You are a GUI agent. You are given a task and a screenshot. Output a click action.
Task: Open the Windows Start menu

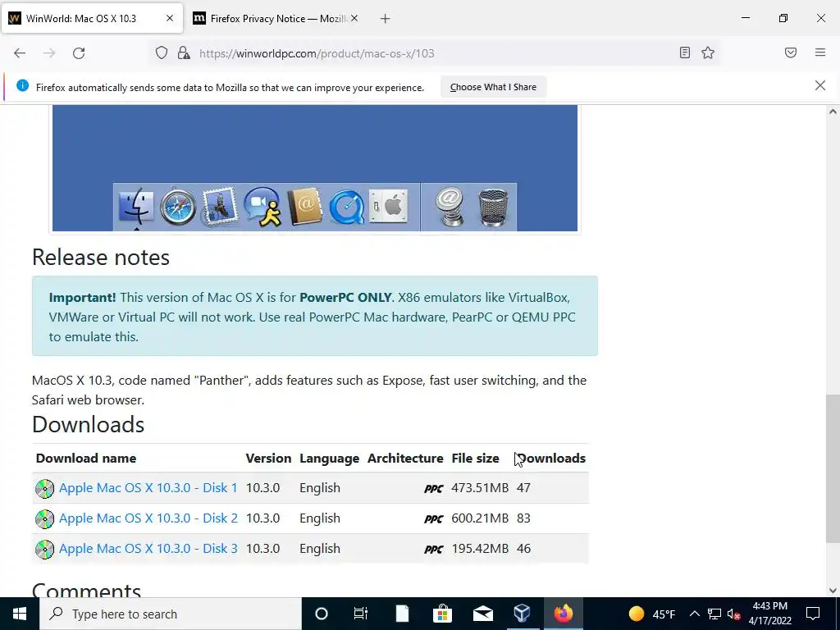click(20, 614)
